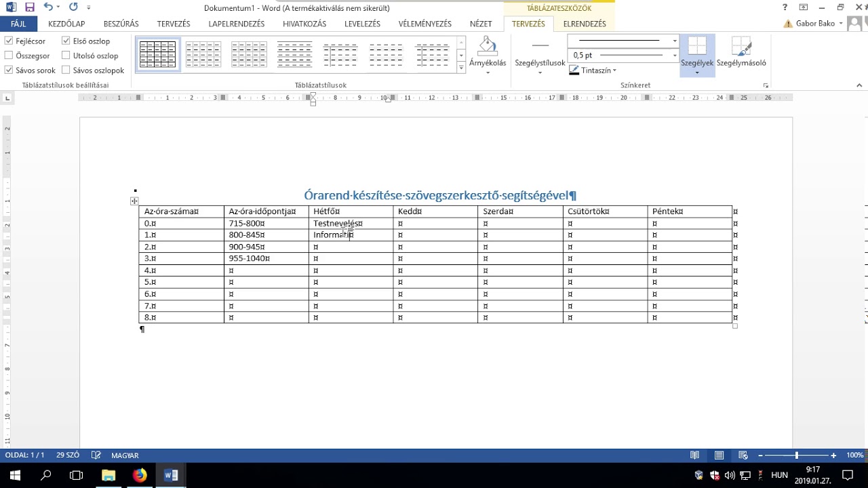Open the Árnyékolás shading bucket
This screenshot has width=868, height=488.
(488, 54)
